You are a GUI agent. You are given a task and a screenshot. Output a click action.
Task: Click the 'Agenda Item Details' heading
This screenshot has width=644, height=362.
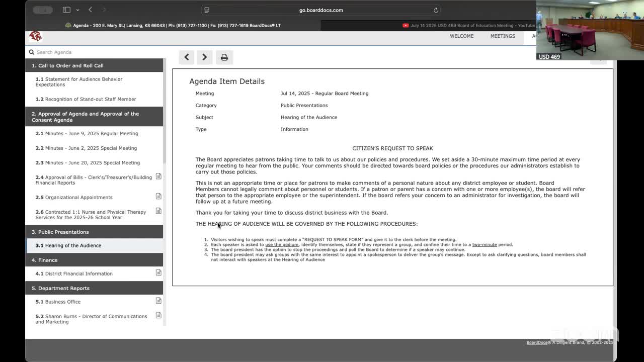tap(227, 81)
